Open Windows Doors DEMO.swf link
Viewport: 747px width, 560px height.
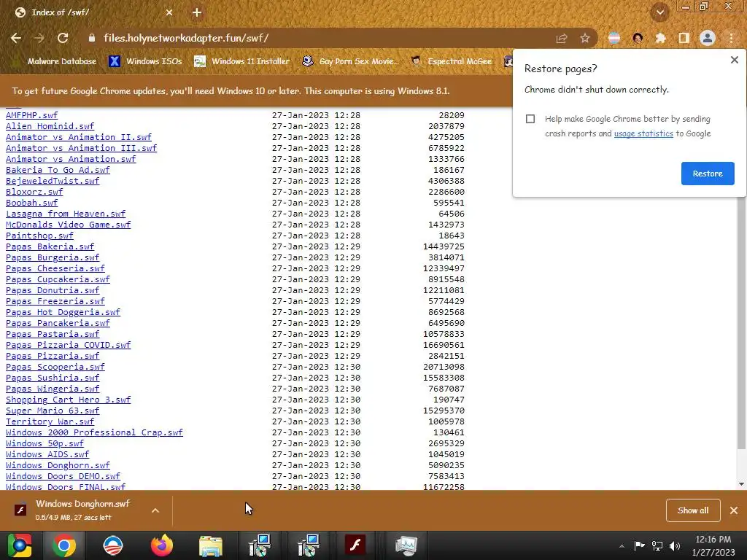click(x=63, y=477)
